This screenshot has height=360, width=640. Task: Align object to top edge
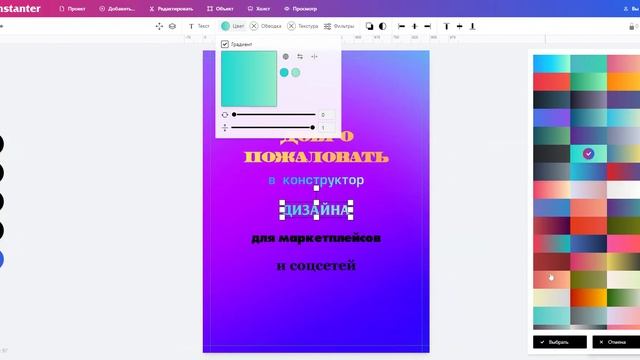pyautogui.click(x=447, y=26)
